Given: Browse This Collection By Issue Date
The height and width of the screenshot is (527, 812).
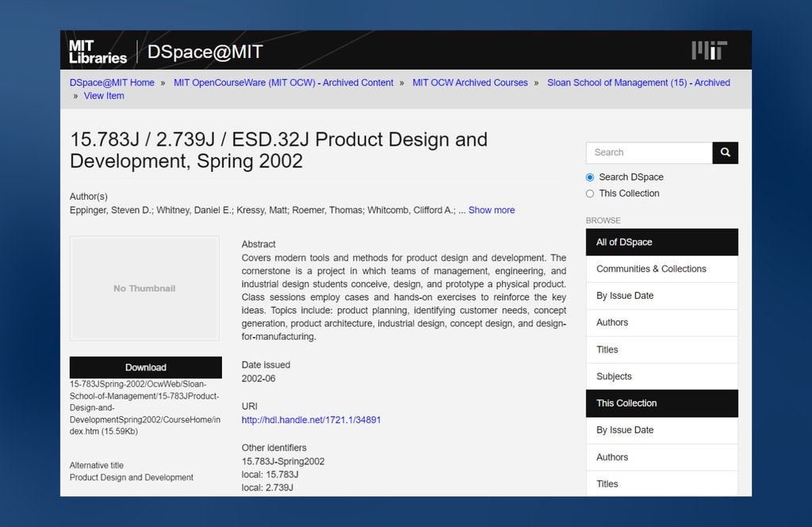Looking at the screenshot, I should click(662, 430).
